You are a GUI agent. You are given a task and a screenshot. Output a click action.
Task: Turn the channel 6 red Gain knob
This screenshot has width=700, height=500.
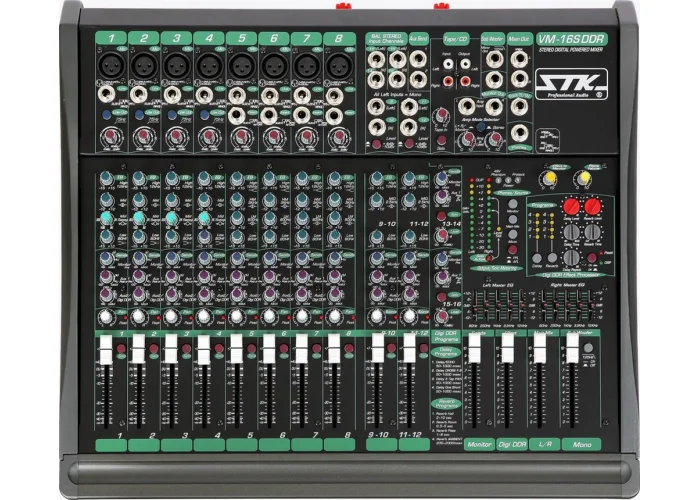[273, 135]
